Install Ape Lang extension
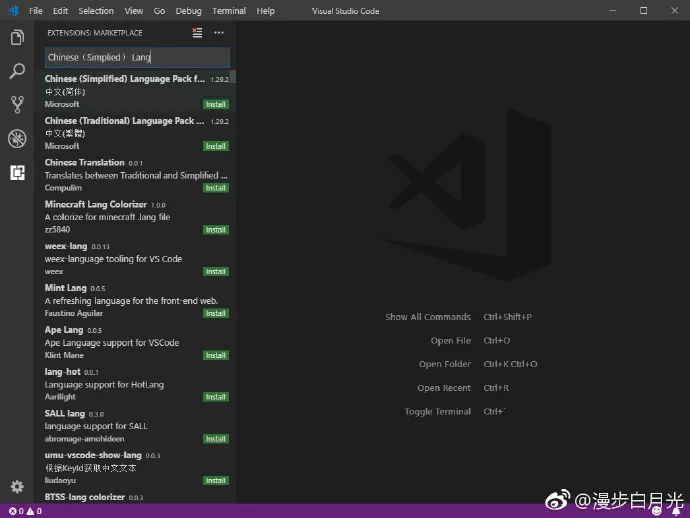Screen dimensions: 690x518 216,355
